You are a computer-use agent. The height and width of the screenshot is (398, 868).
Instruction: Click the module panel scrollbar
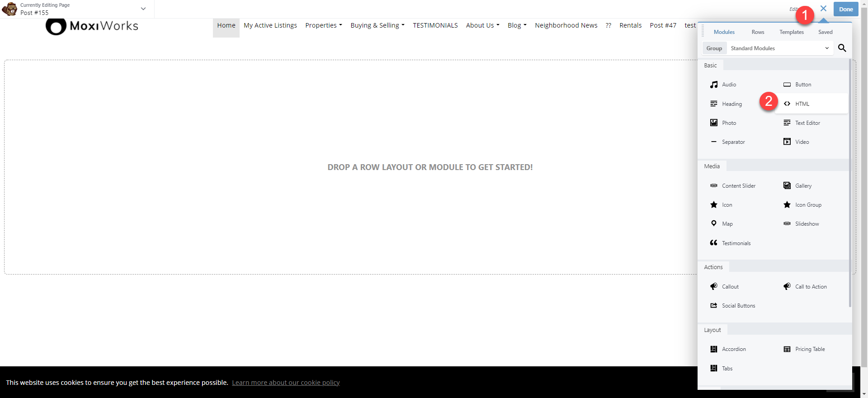(x=850, y=181)
